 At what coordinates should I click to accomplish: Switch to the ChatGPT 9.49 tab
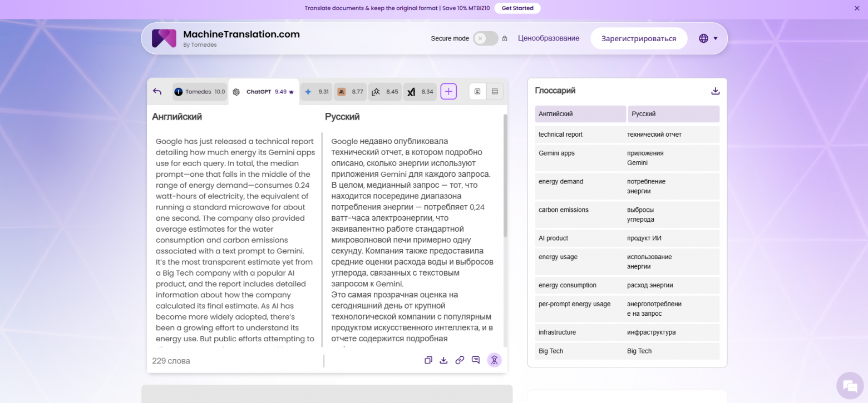click(x=264, y=91)
